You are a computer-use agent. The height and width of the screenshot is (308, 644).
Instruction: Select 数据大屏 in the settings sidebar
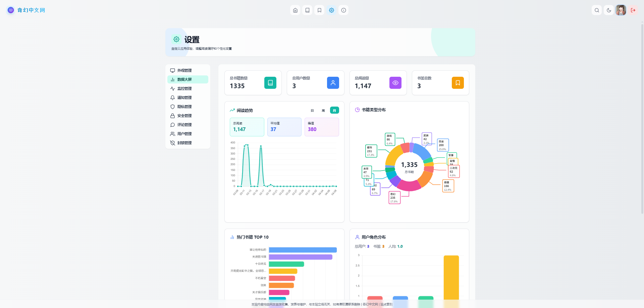pyautogui.click(x=188, y=79)
